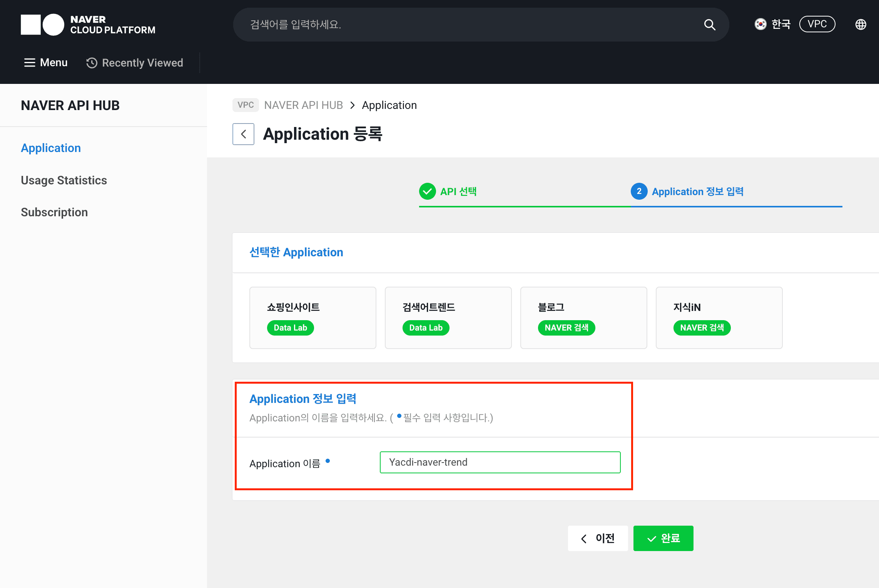Click the NAVER 검색 tag on 지식iN
The height and width of the screenshot is (588, 879).
702,328
